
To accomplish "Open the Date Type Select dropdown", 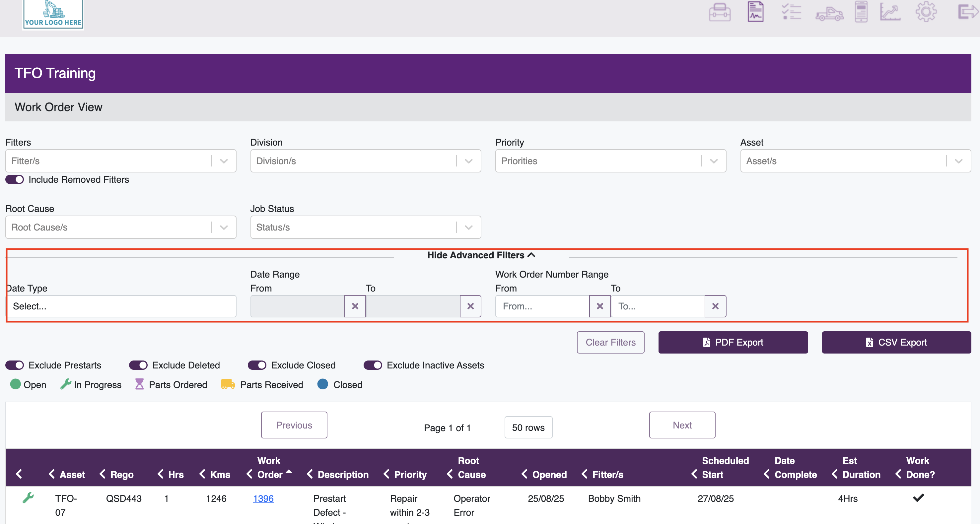I will click(x=122, y=306).
